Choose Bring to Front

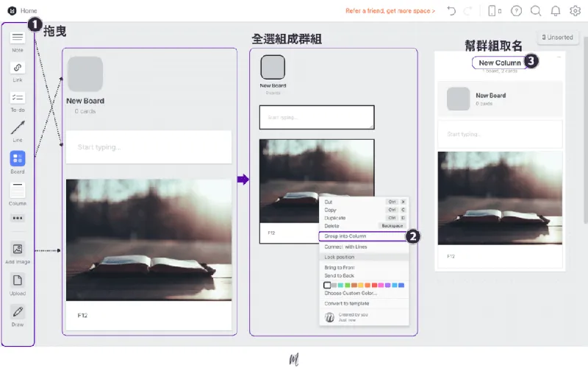[x=364, y=267]
